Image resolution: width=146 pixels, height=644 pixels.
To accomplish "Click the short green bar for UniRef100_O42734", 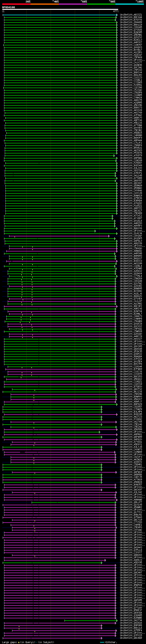I will 91,620.
